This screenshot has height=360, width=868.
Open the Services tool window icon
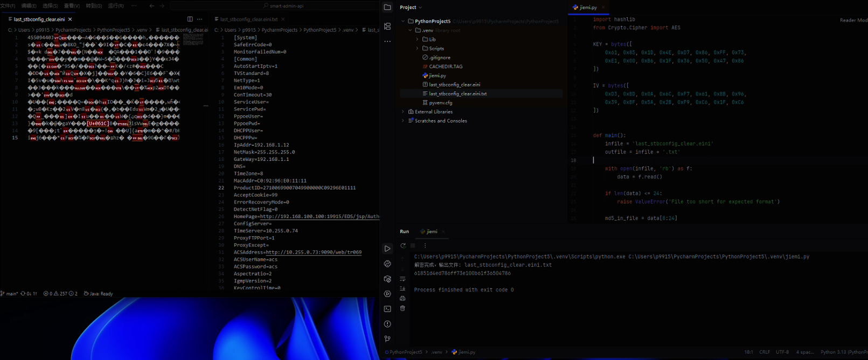[387, 294]
